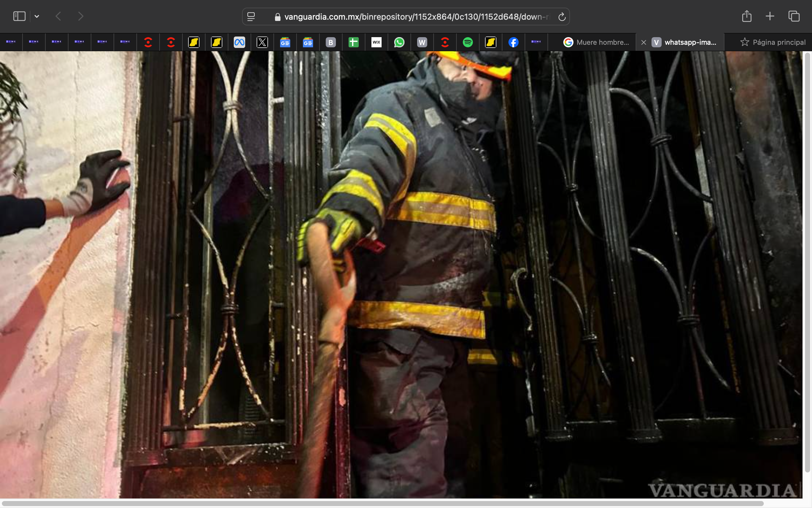Click the horizontal scrollbar at the bottom
Viewport: 812px width, 508px height.
tap(383, 503)
